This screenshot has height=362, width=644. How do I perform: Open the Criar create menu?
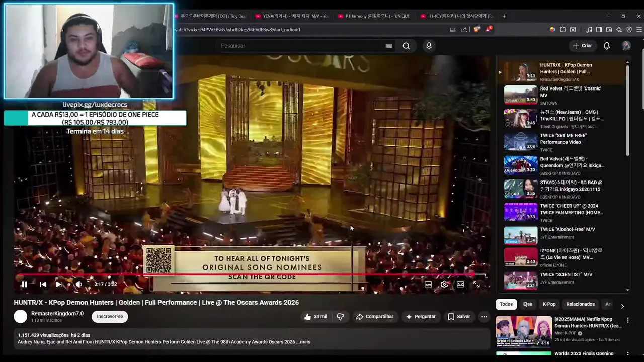tap(582, 46)
